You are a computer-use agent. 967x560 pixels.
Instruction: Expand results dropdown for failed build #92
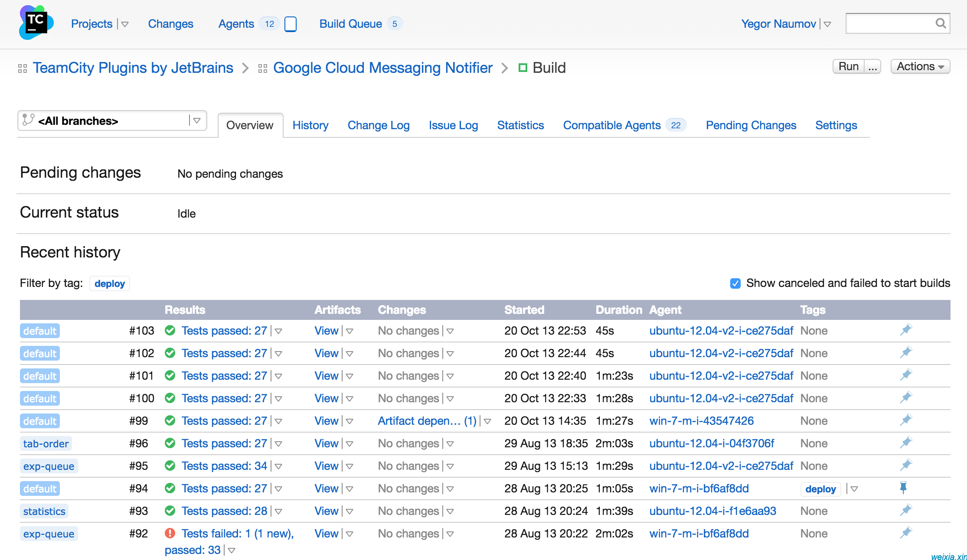pyautogui.click(x=232, y=550)
